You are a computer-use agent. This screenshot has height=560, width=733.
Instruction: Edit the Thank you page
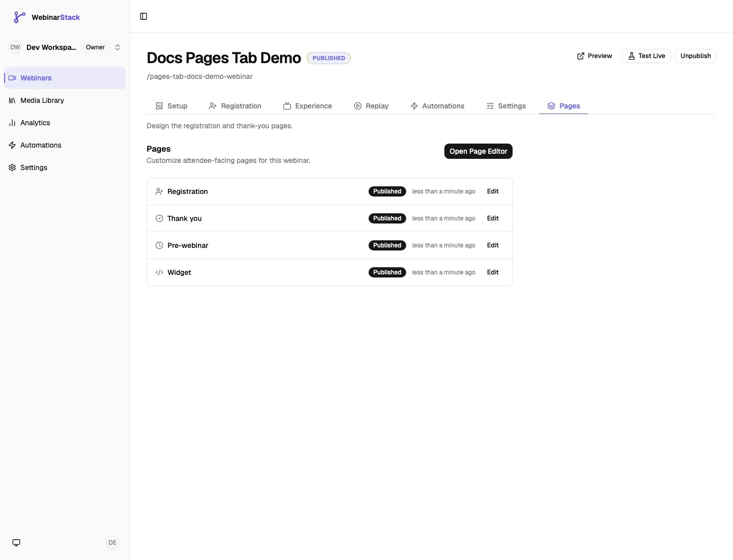[493, 218]
